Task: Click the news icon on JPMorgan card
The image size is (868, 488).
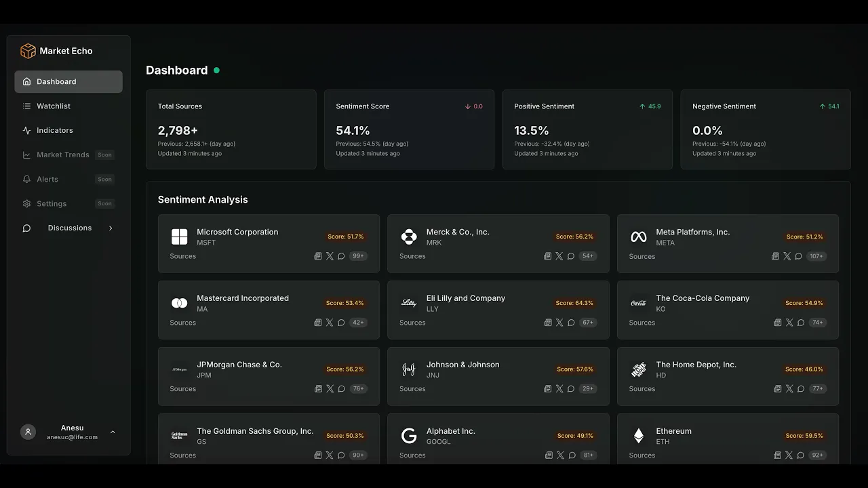Action: [x=318, y=389]
